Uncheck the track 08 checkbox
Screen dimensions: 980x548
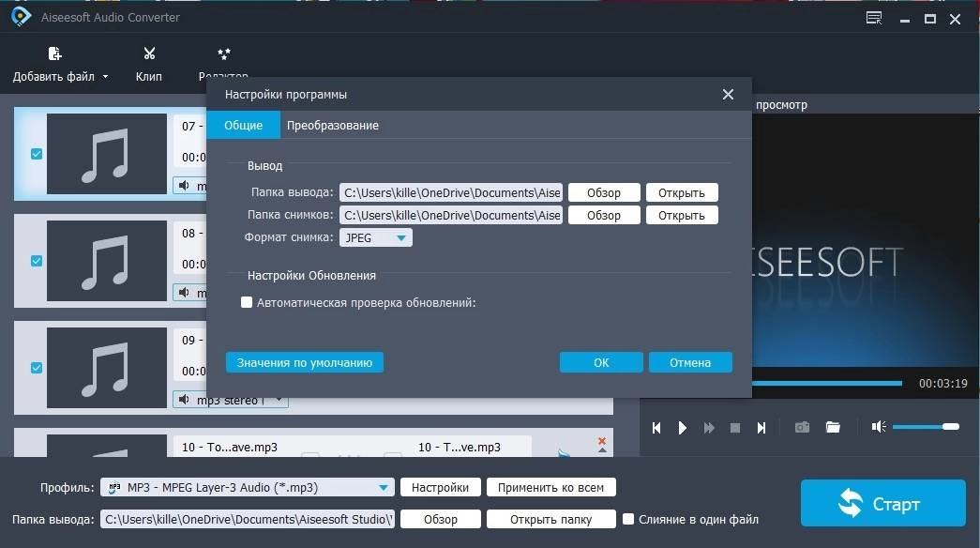(37, 261)
